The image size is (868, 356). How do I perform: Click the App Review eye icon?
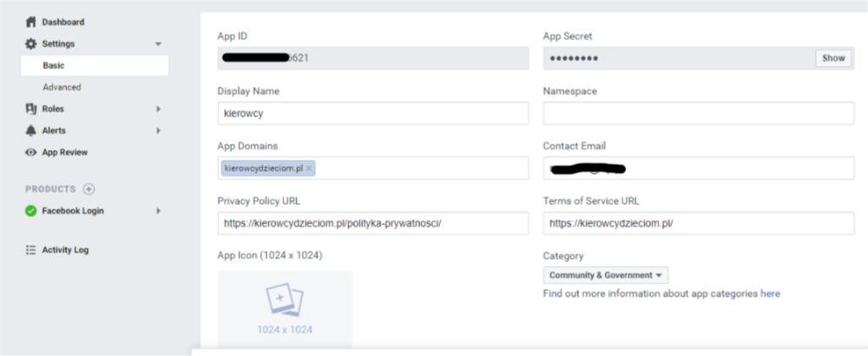[x=31, y=152]
